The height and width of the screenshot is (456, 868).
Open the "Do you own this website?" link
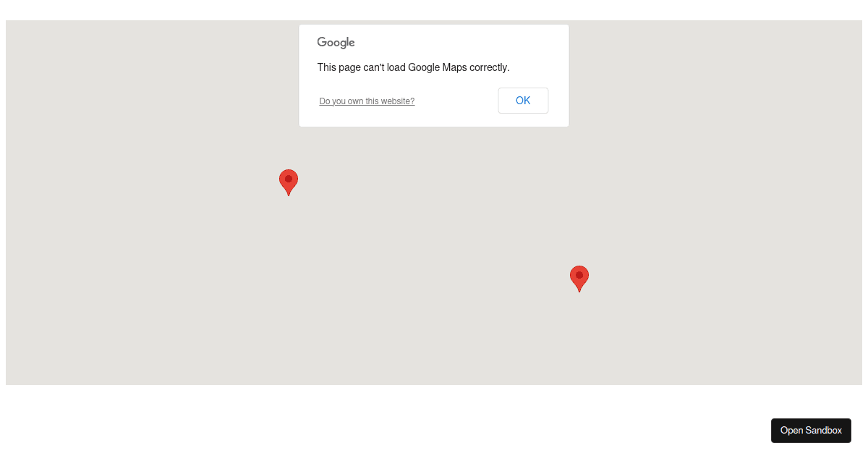click(367, 101)
